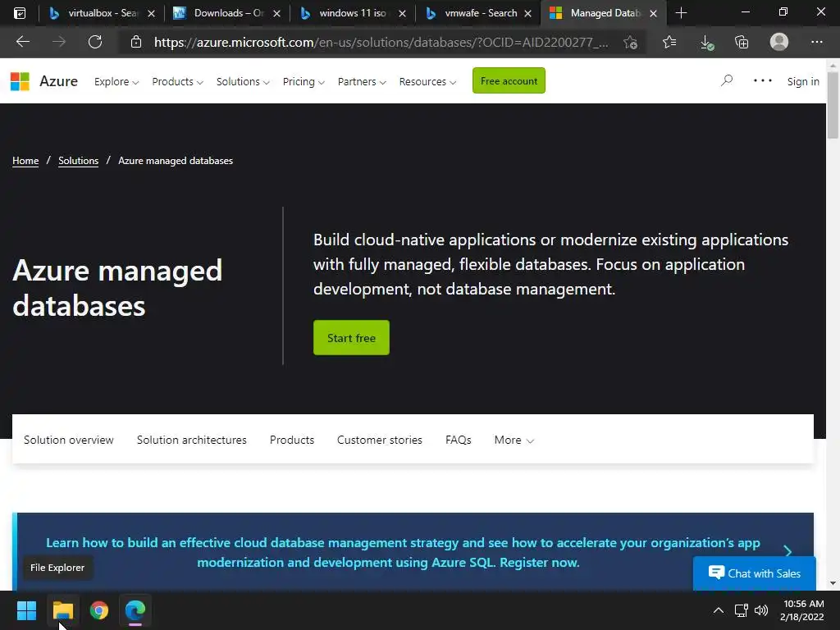Close the Downloads tab
This screenshot has width=840, height=630.
click(276, 13)
